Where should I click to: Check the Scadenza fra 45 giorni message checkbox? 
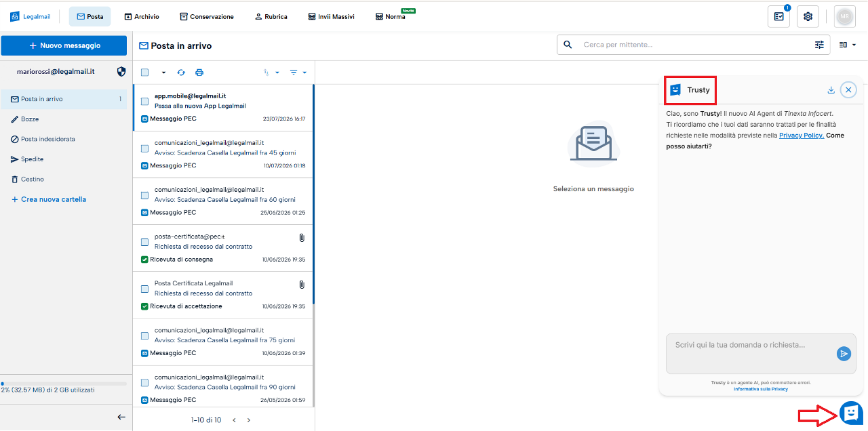coord(144,148)
